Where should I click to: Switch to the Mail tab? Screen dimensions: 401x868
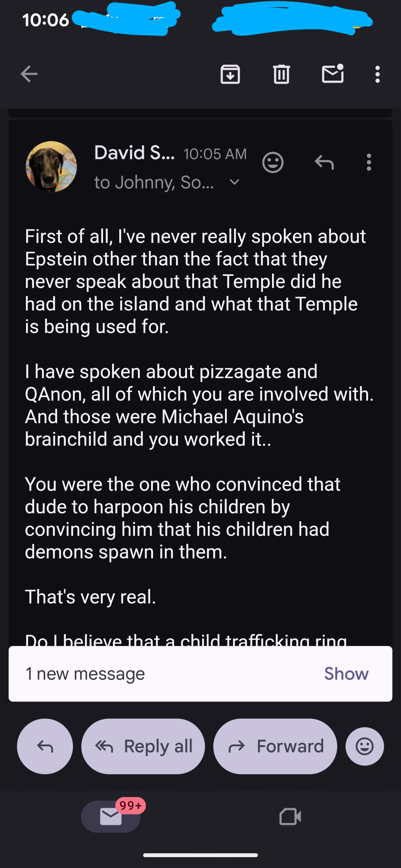111,816
